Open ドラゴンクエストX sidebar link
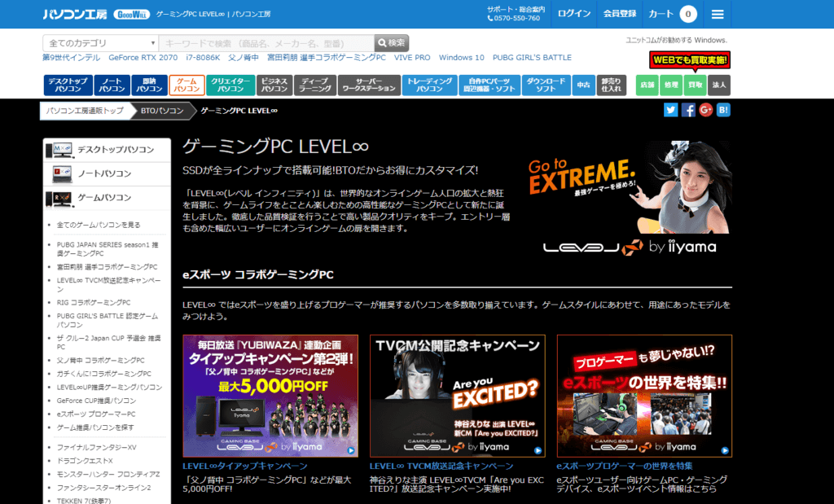 tap(85, 461)
